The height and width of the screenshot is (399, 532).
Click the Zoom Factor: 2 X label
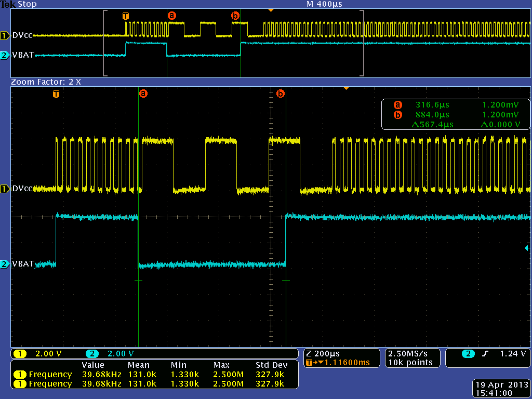coord(46,82)
